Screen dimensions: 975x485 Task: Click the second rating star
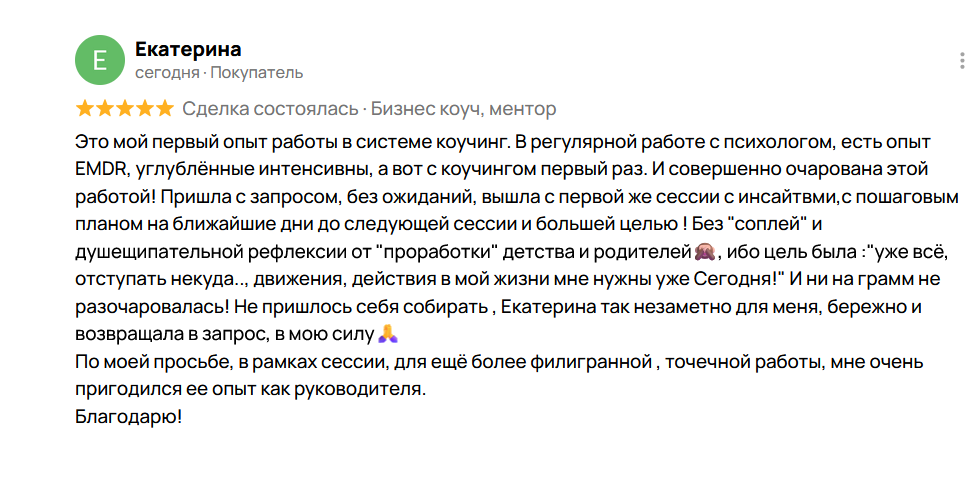coord(104,108)
